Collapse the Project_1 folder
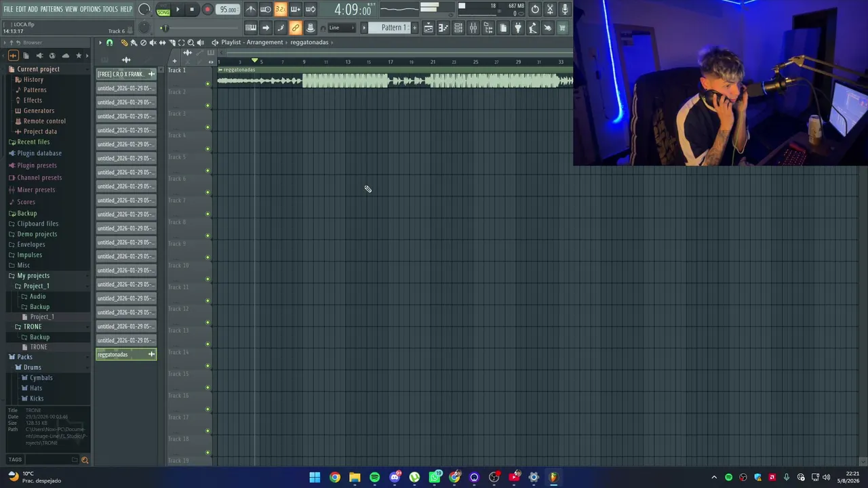Image resolution: width=868 pixels, height=488 pixels. 36,286
